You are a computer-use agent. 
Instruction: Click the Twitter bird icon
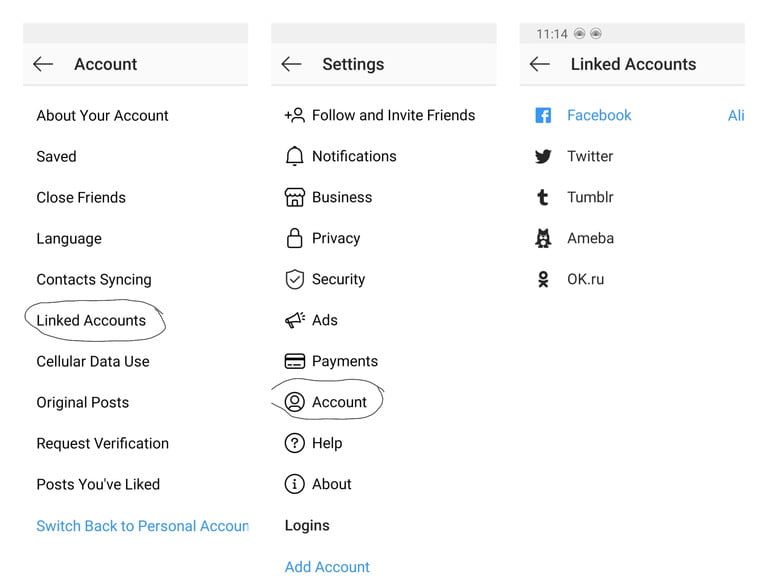point(543,156)
